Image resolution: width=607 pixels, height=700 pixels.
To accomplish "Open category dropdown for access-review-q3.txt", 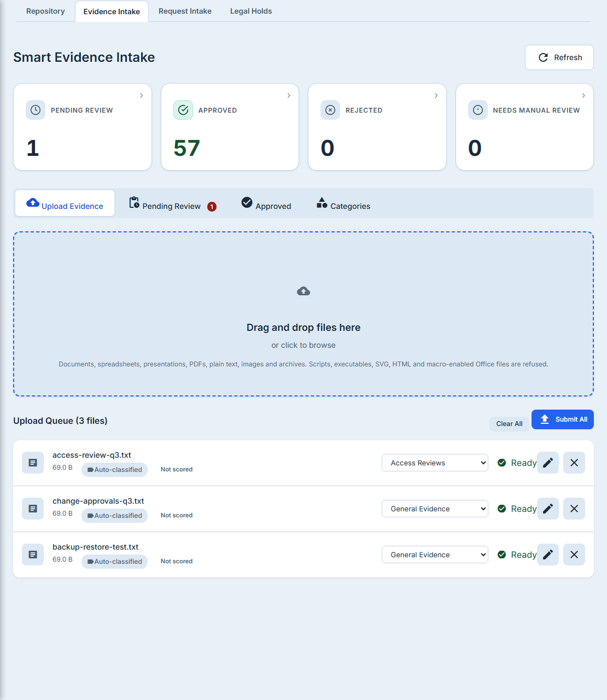I will [x=435, y=463].
